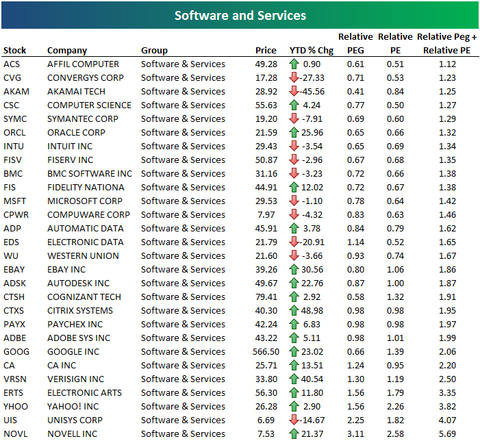Click the green up arrow in CTSH row

point(294,297)
